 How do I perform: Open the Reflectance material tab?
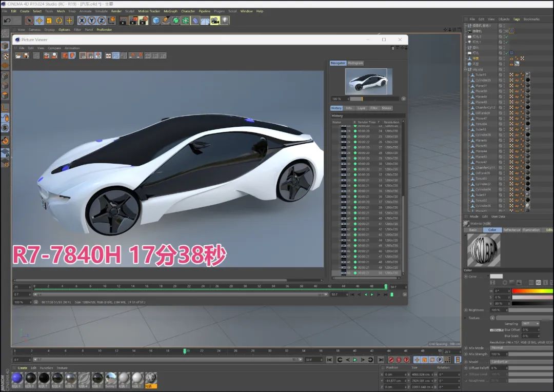(511, 230)
